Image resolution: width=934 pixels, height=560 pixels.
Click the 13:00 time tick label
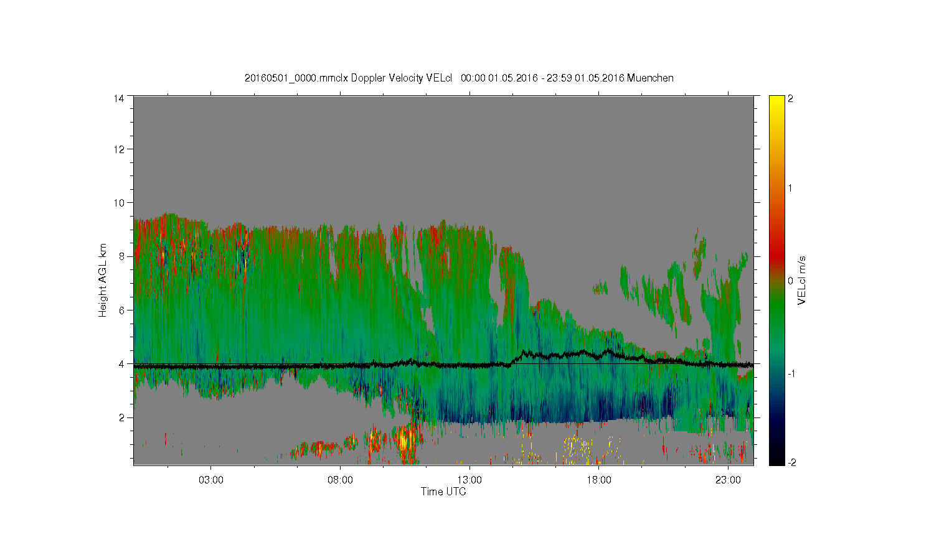pyautogui.click(x=469, y=480)
